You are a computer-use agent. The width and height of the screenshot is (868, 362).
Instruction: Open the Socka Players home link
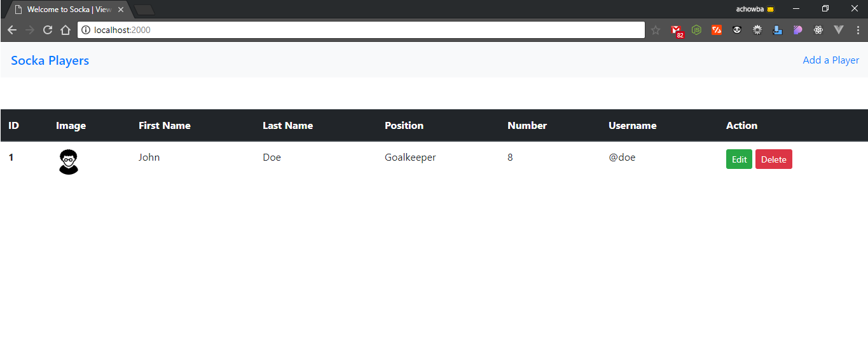tap(50, 60)
